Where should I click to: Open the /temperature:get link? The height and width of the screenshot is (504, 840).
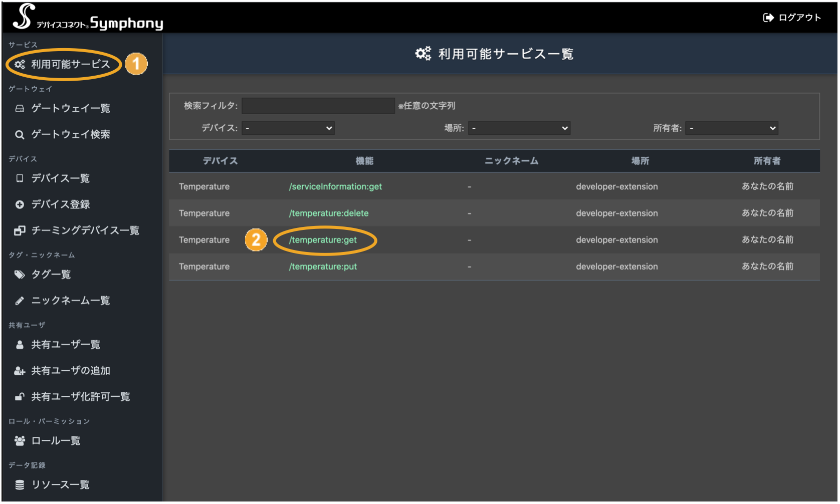point(323,240)
